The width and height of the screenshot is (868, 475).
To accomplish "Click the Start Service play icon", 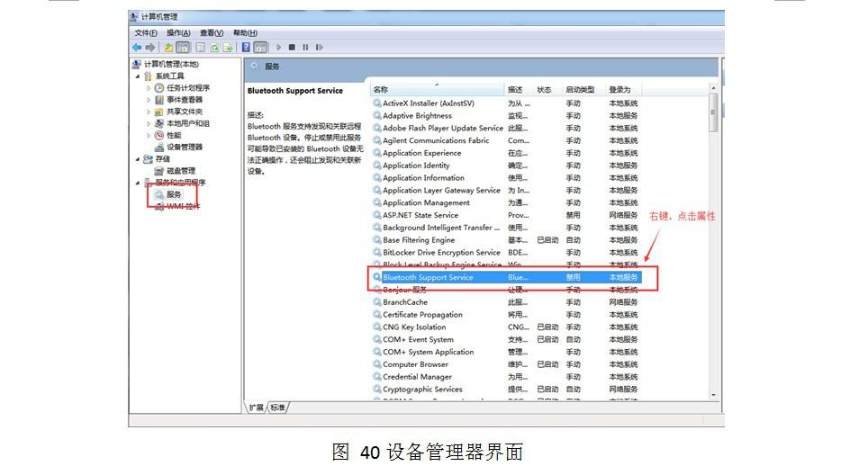I will point(279,47).
